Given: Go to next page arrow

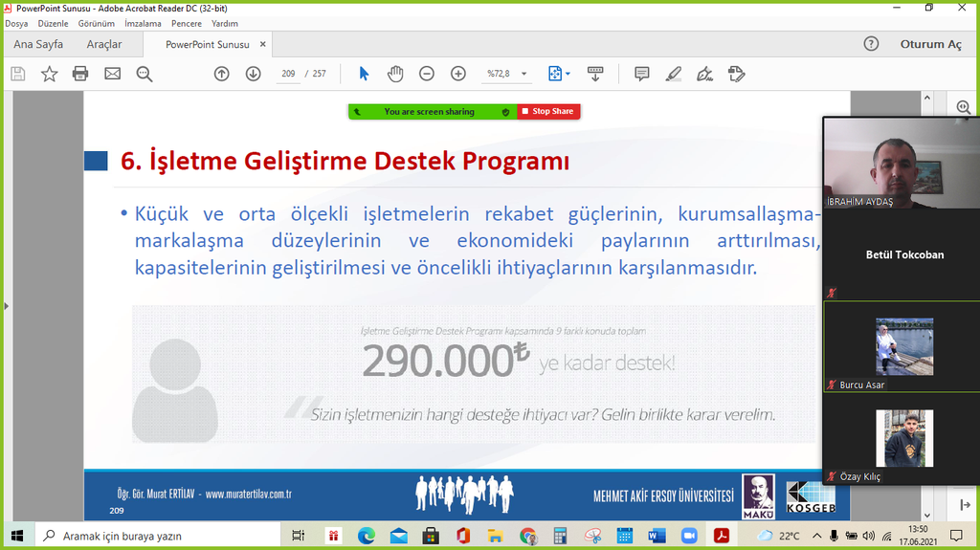Looking at the screenshot, I should click(253, 74).
